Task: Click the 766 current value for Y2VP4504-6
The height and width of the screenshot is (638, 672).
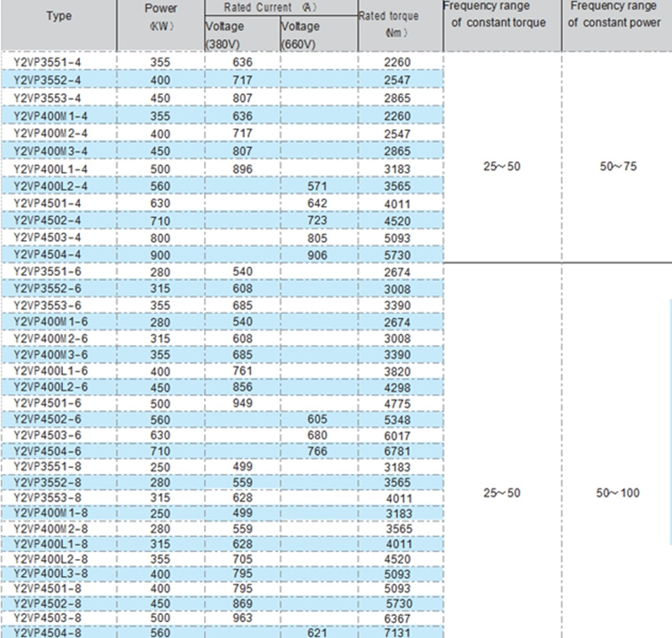Action: click(x=317, y=451)
